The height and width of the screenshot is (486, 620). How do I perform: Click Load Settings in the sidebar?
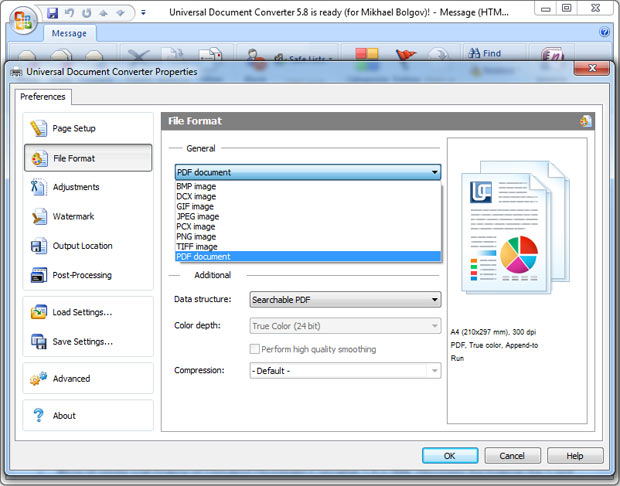[x=88, y=312]
